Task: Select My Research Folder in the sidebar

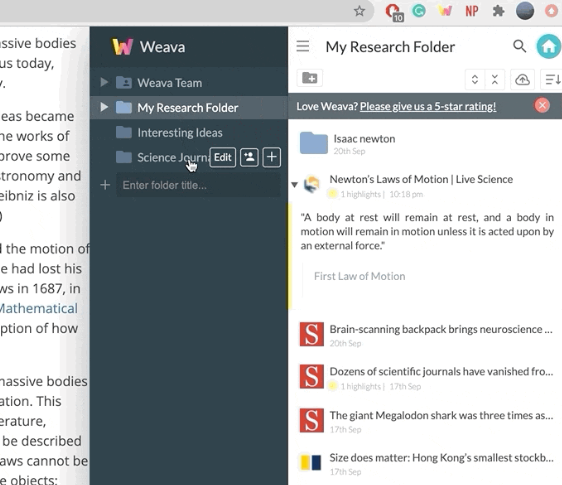Action: 189,108
